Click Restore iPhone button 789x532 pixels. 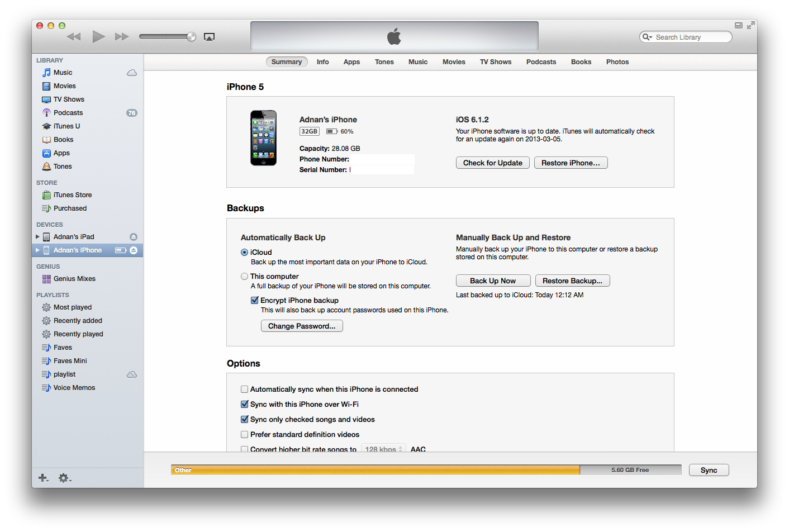tap(571, 163)
